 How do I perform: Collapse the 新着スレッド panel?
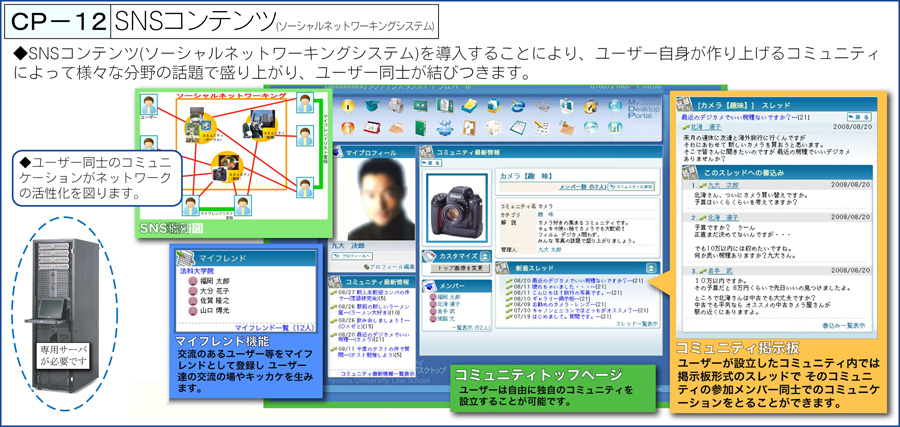click(x=651, y=268)
